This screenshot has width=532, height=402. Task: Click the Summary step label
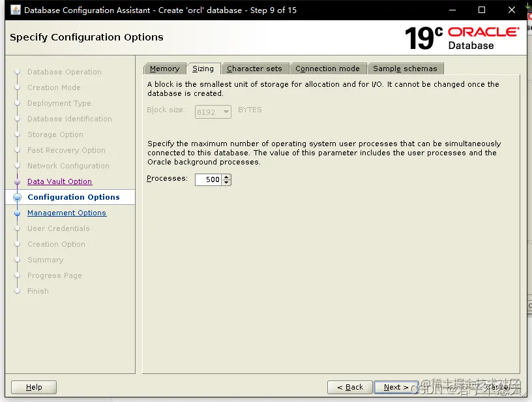pos(46,260)
